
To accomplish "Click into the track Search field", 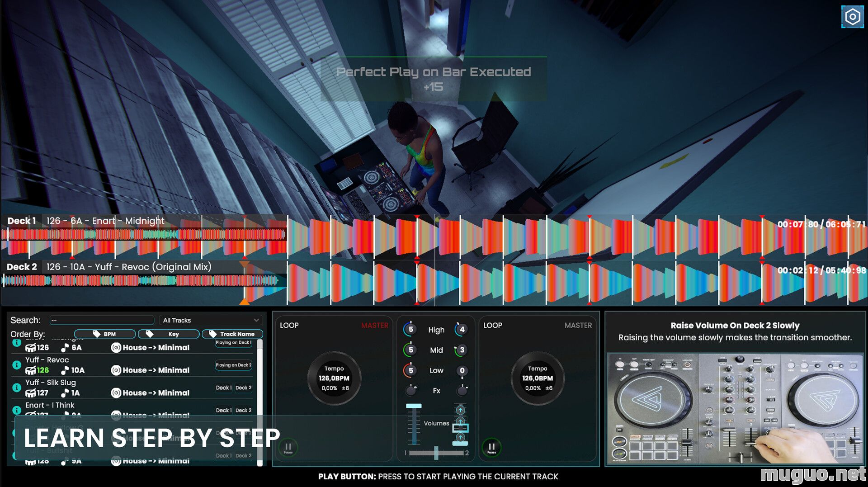I will (x=102, y=320).
